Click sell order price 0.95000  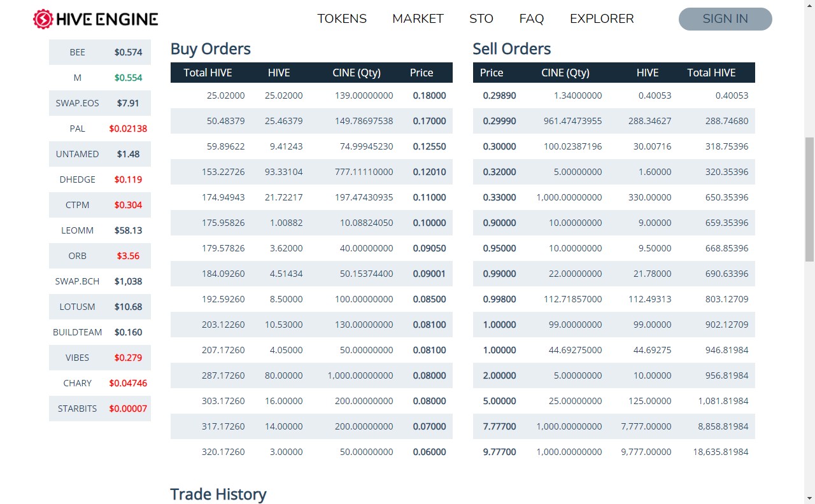coord(499,248)
